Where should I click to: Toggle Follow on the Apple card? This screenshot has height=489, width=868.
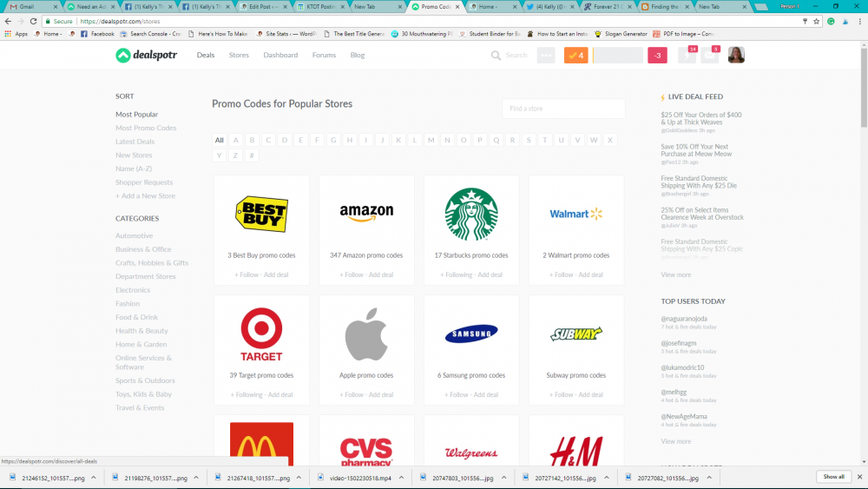click(x=351, y=395)
